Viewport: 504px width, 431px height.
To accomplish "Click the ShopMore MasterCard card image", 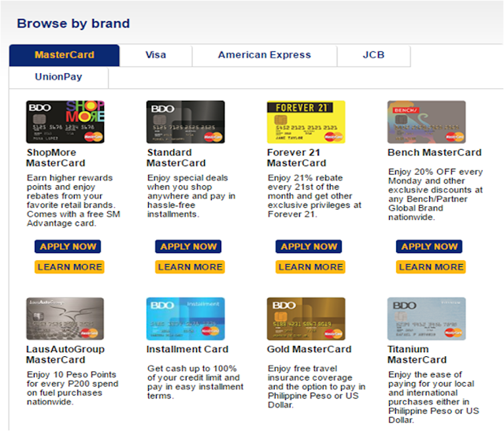I will tap(65, 122).
